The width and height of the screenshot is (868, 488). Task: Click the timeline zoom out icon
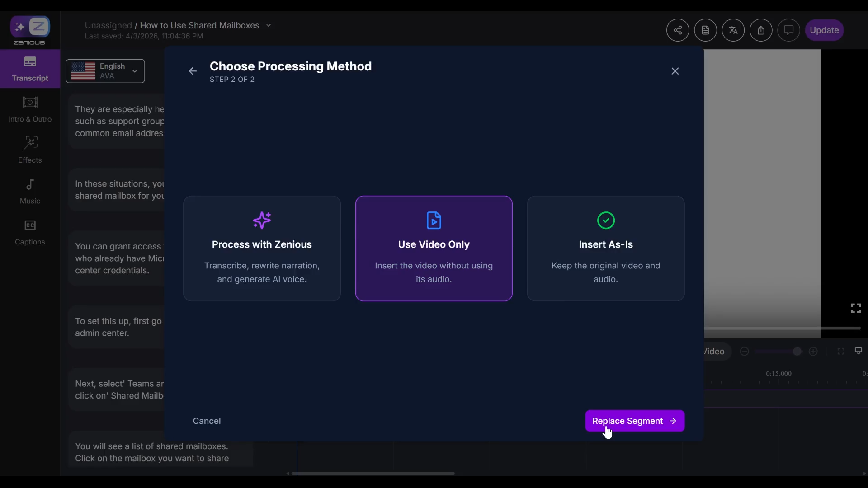tap(744, 352)
